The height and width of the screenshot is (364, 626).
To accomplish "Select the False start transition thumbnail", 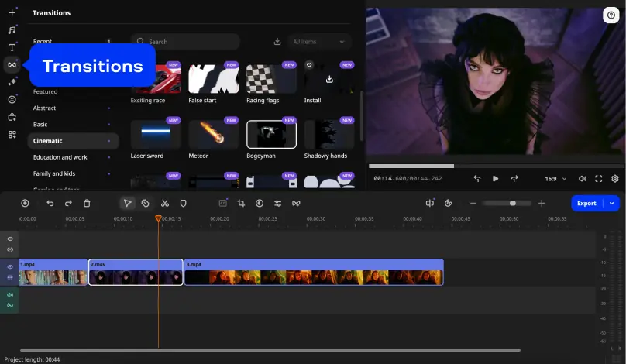I will [214, 79].
